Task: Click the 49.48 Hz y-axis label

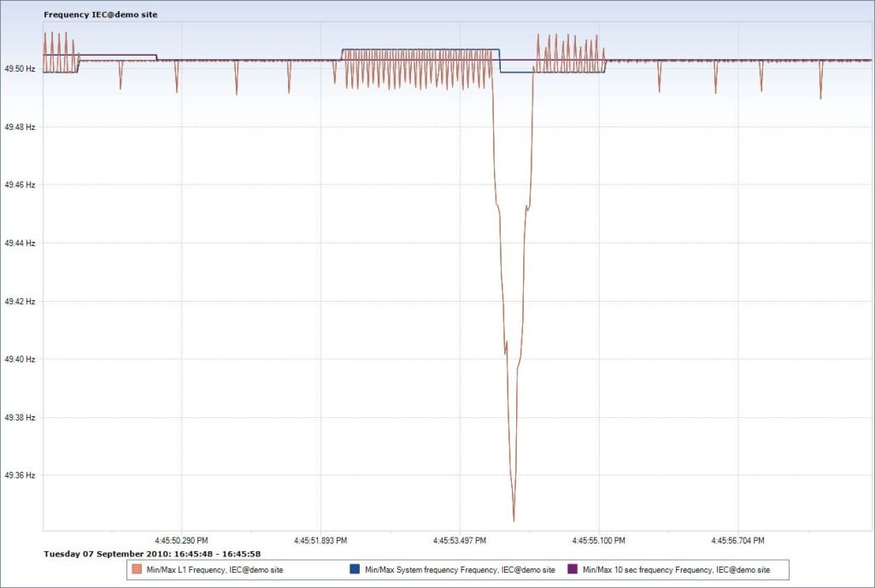Action: pos(20,126)
